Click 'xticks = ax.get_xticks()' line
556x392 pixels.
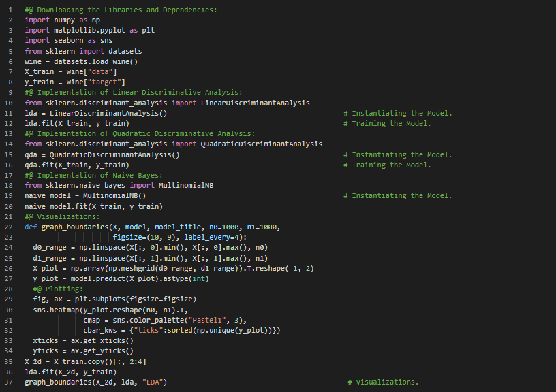(83, 340)
